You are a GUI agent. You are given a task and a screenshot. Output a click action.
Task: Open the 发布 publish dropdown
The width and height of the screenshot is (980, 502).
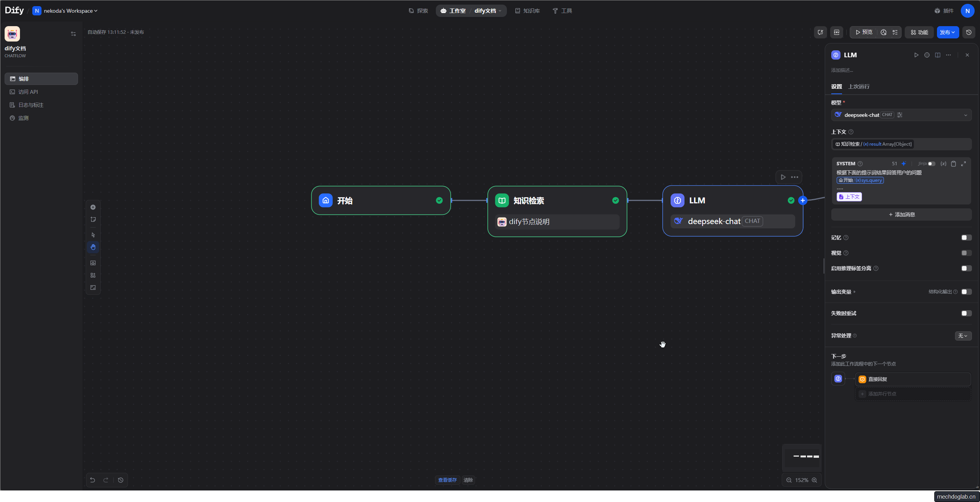point(947,32)
